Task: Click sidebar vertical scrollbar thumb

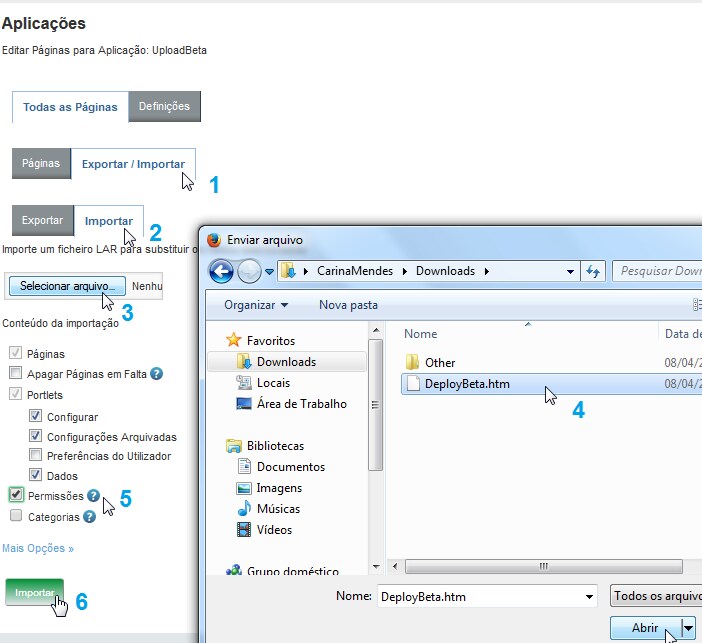Action: (376, 405)
